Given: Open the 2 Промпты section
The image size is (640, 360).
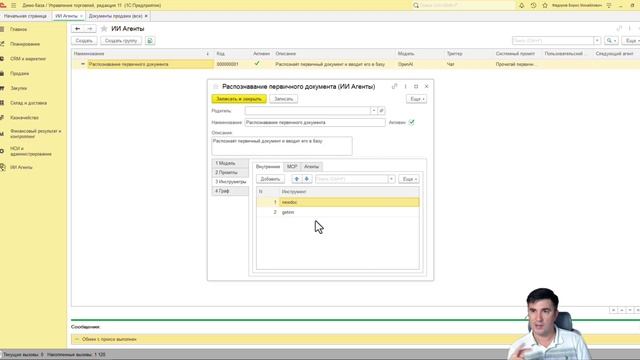Looking at the screenshot, I should tap(230, 173).
